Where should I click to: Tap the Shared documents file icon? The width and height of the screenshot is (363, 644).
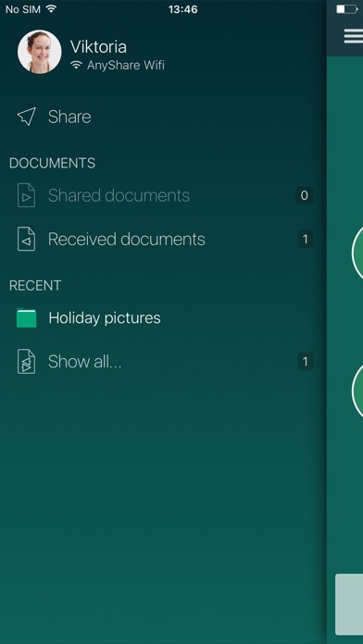26,195
